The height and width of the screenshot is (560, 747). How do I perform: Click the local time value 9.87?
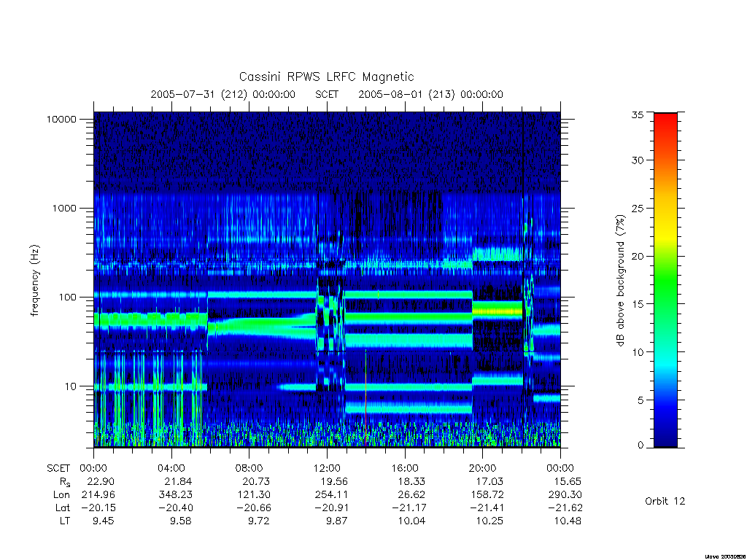pos(337,521)
